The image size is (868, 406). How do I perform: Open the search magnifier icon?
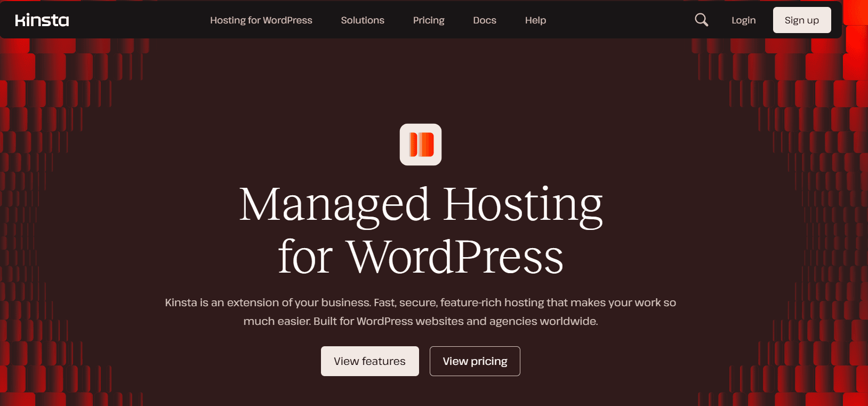(x=702, y=20)
